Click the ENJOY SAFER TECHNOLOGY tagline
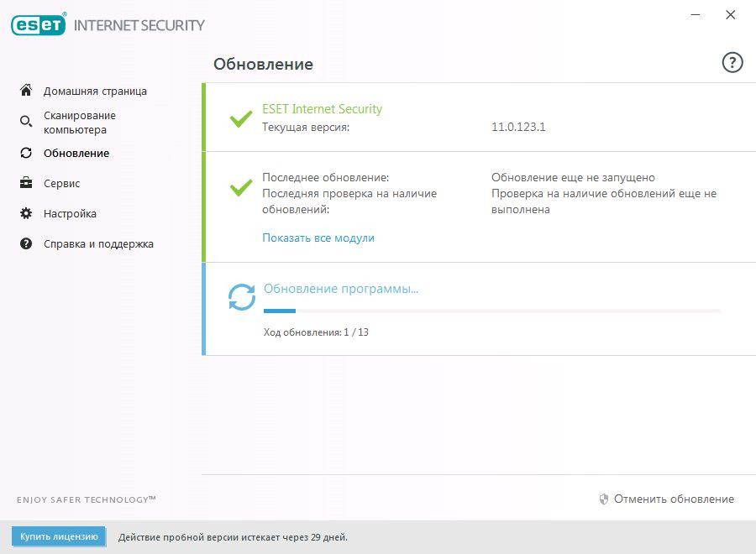Screen dimensions: 756x554 [87, 499]
